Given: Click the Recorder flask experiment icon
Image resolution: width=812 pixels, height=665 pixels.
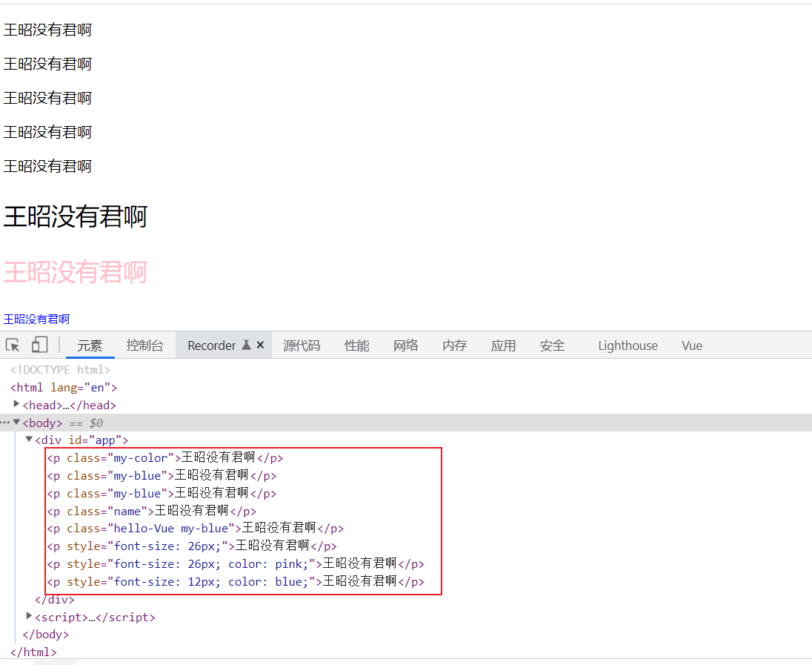Looking at the screenshot, I should click(247, 345).
